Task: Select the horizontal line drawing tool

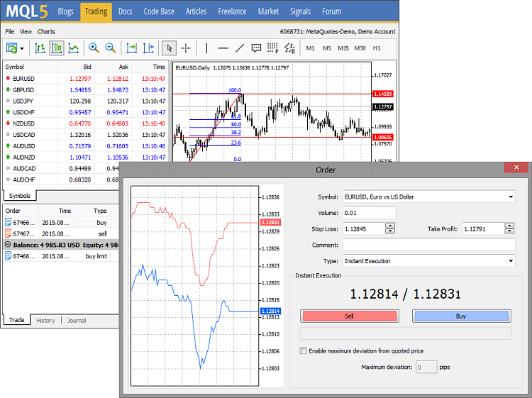Action: pyautogui.click(x=223, y=48)
